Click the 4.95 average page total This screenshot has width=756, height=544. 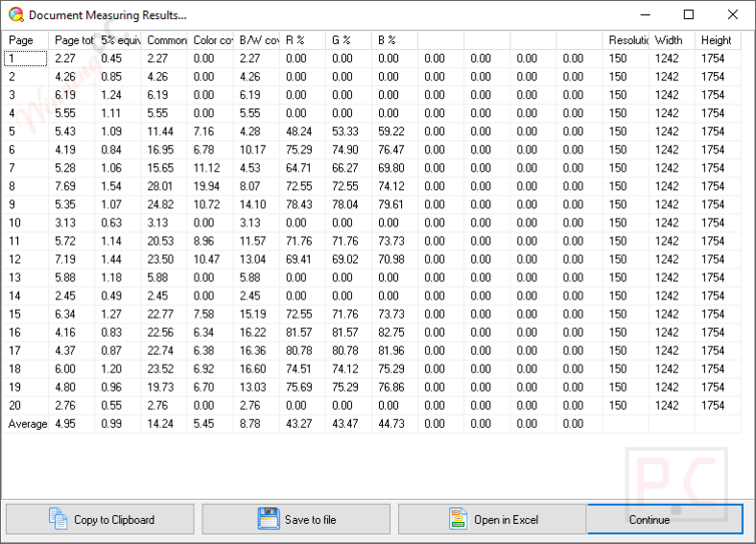click(x=65, y=424)
